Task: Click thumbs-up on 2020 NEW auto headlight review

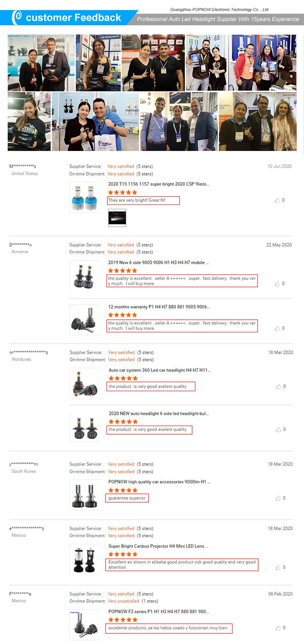Action: click(278, 429)
